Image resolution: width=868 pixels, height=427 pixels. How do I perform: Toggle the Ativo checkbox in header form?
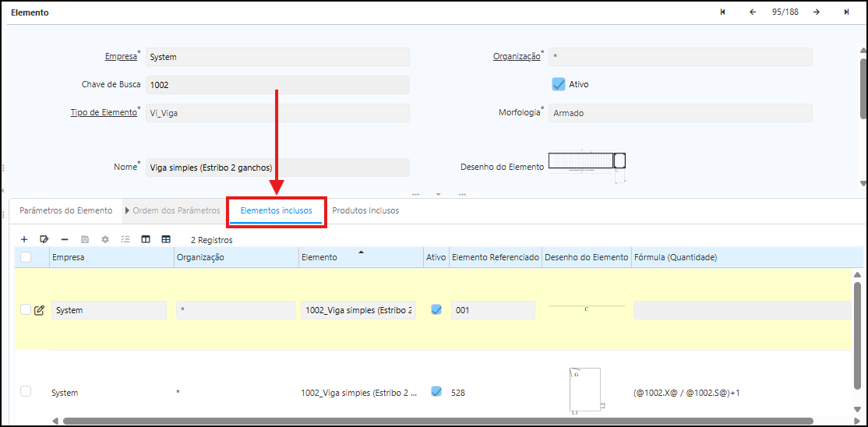click(x=558, y=84)
